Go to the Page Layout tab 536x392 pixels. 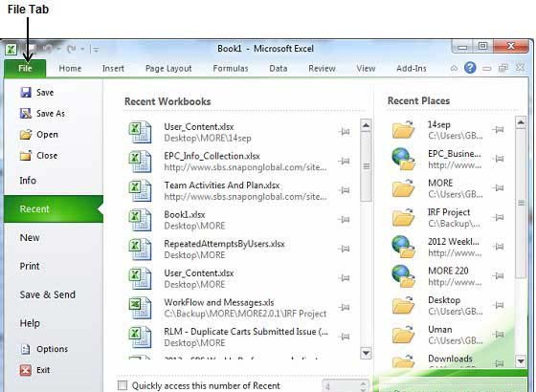coord(168,68)
